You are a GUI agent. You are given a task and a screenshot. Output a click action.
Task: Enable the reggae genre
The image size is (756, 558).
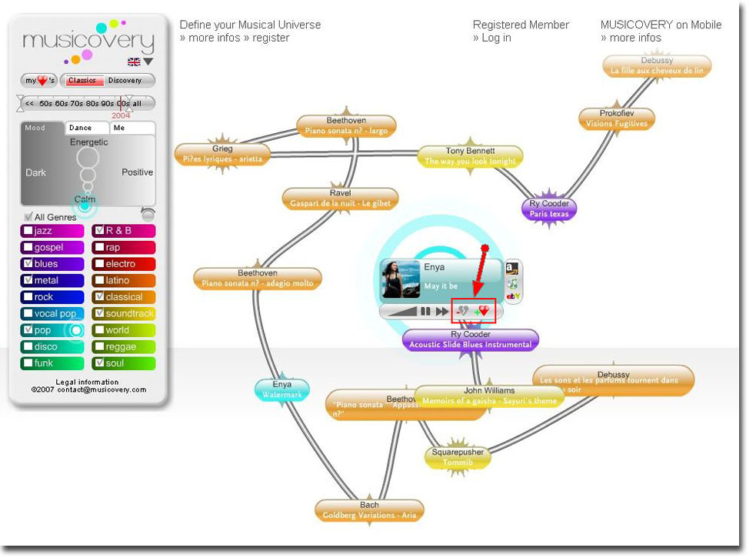100,346
